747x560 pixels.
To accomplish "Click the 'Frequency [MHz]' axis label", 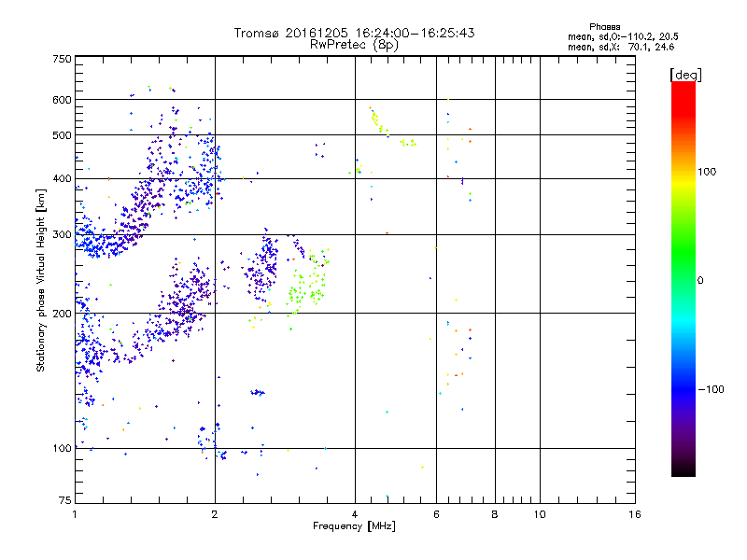I will point(354,526).
